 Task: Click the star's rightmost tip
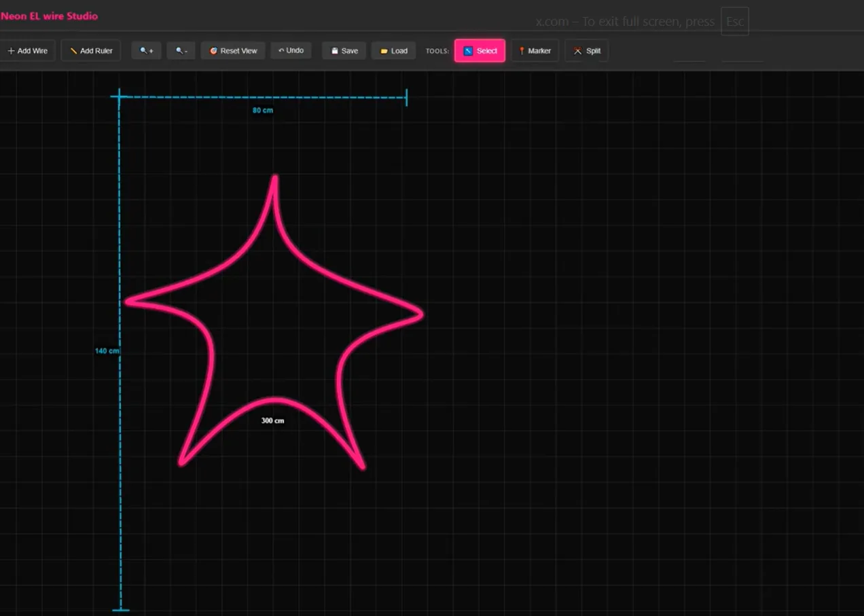(421, 314)
